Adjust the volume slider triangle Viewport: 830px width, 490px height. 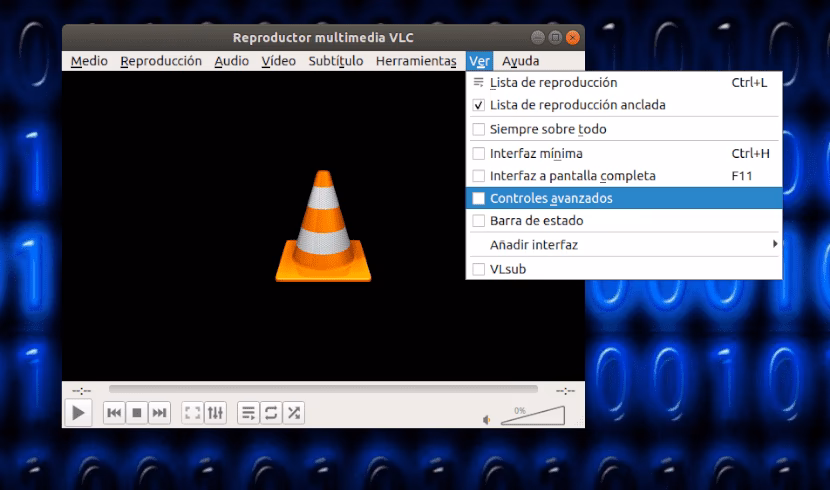pos(533,415)
